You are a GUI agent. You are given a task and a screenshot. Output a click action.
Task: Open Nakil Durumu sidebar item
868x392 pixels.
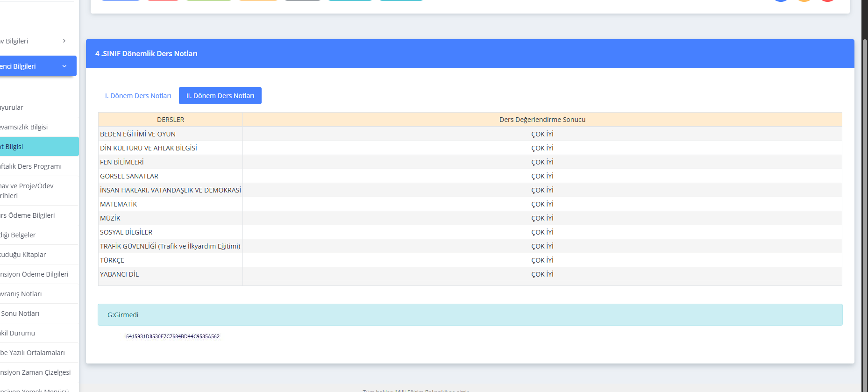(x=18, y=333)
